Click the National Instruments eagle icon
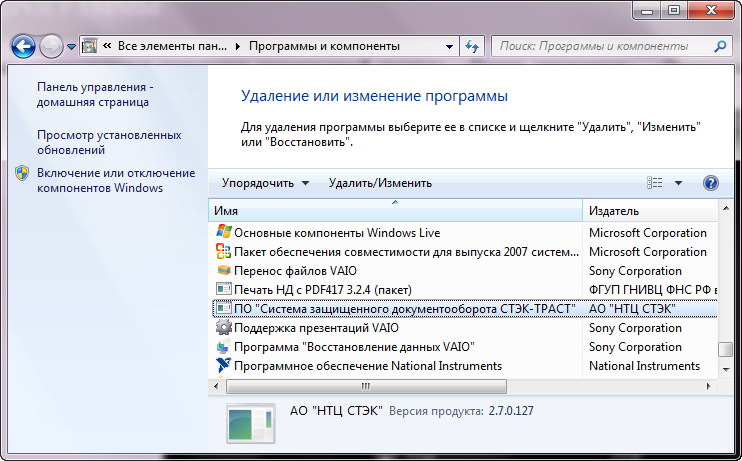Viewport: 742px width, 461px height. click(224, 365)
